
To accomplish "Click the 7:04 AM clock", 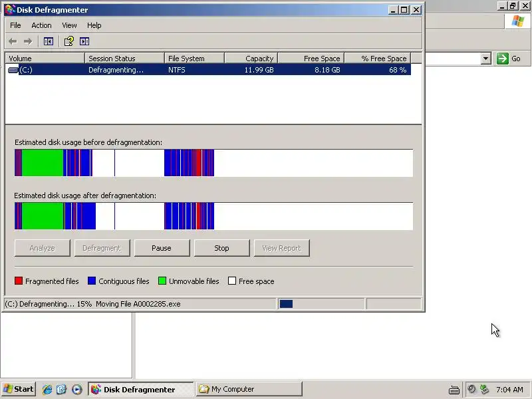I will (509, 389).
